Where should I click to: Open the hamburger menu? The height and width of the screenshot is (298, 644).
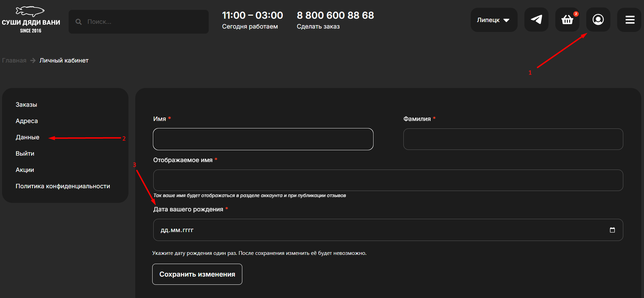(x=630, y=20)
